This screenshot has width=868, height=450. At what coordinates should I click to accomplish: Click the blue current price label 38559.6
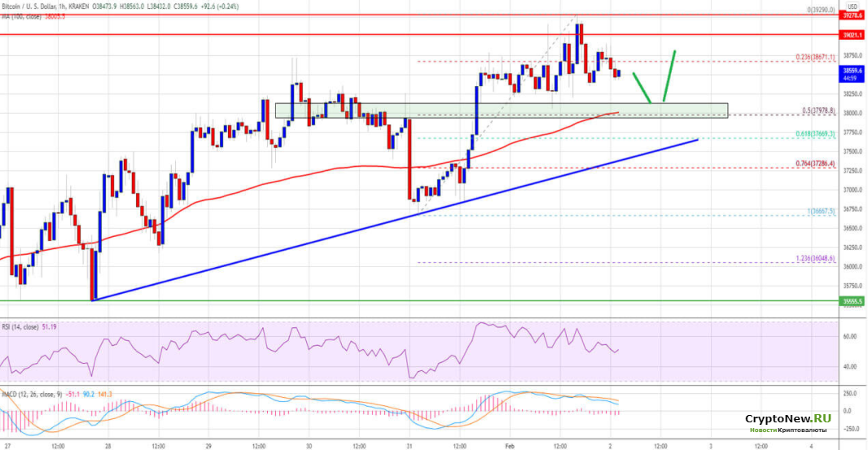pos(853,72)
